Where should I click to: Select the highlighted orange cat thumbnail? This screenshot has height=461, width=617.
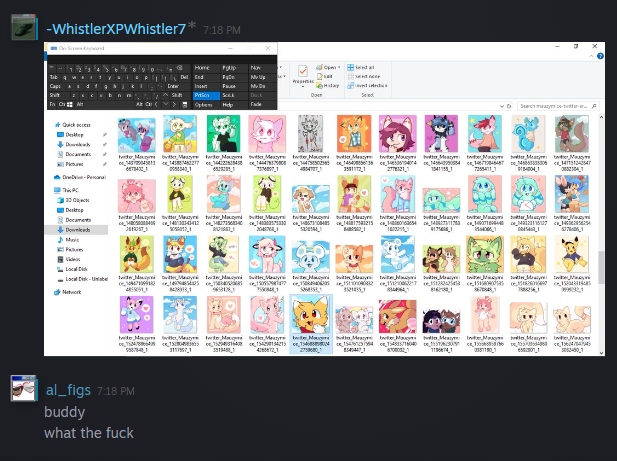(x=311, y=315)
